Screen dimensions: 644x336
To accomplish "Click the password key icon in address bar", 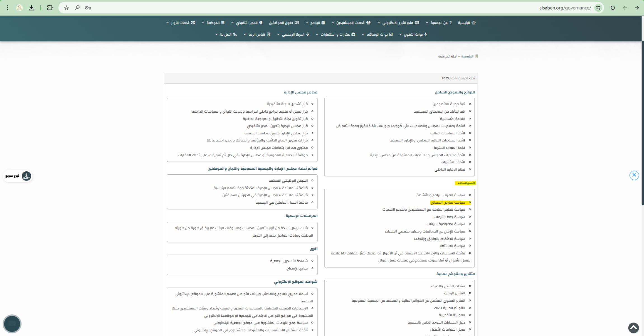I will 88,8.
